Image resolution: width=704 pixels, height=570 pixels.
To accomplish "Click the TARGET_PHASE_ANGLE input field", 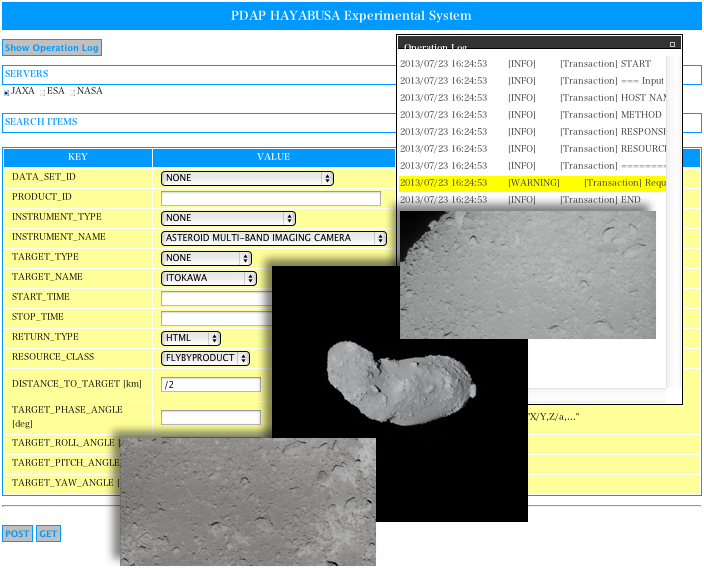I will (x=211, y=417).
